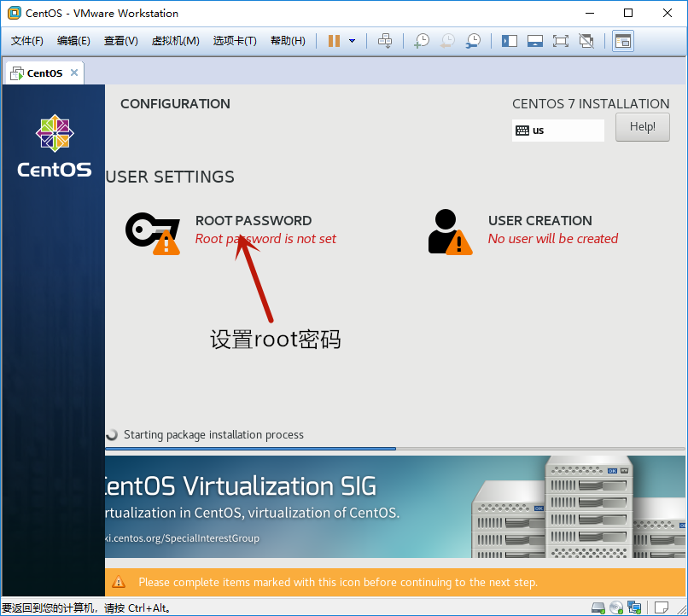
Task: Click the loading spinner beside 'Starting package installation process'
Action: (112, 434)
